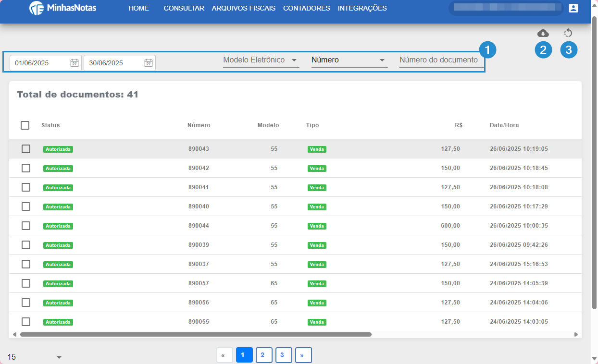Select checkbox for document 890039
Image resolution: width=598 pixels, height=364 pixels.
point(26,245)
